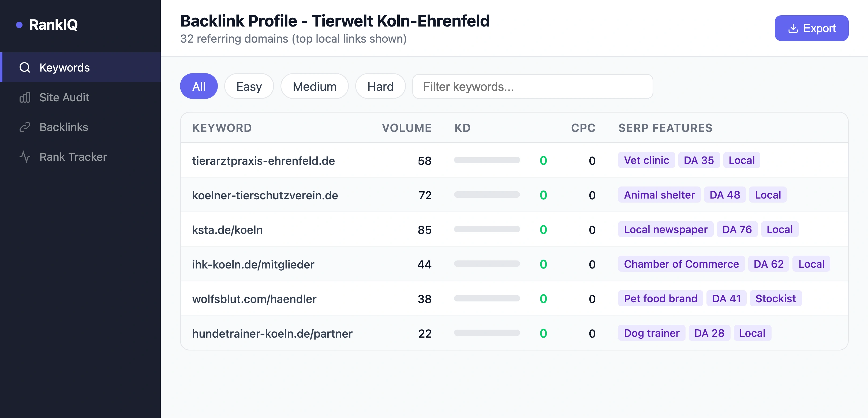Screen dimensions: 868x418
Task: Select the All filter pill
Action: tap(199, 86)
